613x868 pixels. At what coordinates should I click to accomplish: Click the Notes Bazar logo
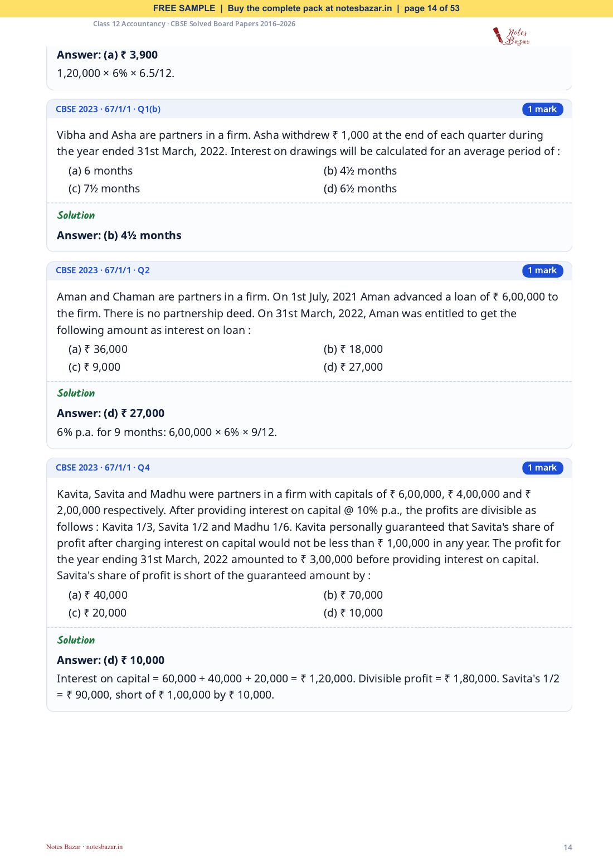tap(511, 36)
